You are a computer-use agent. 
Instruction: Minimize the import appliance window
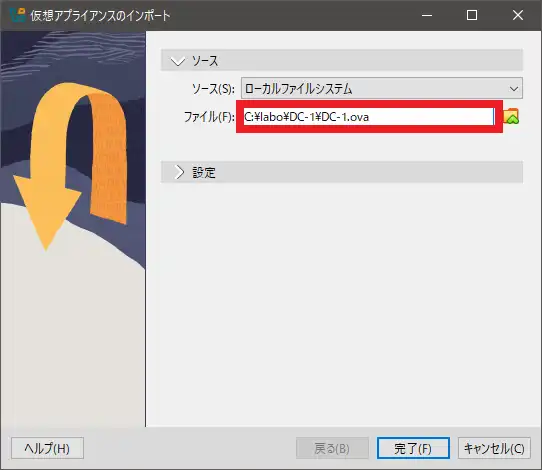click(x=427, y=15)
